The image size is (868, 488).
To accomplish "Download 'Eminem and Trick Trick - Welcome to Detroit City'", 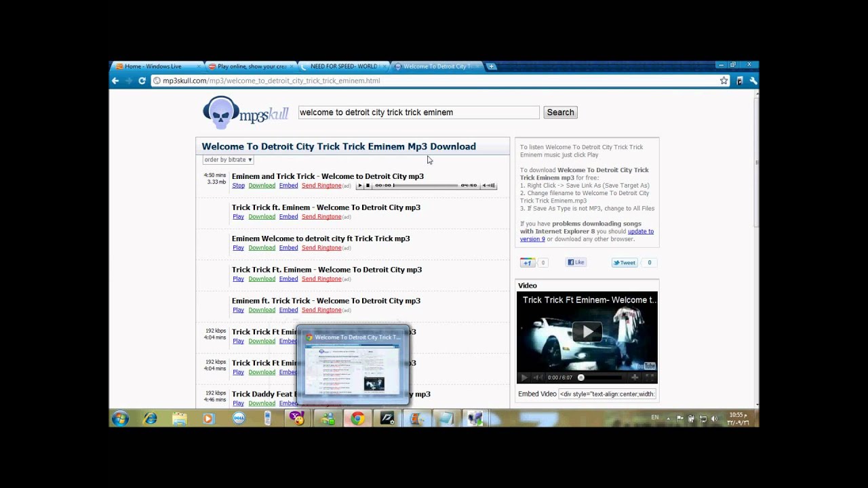I will point(262,186).
